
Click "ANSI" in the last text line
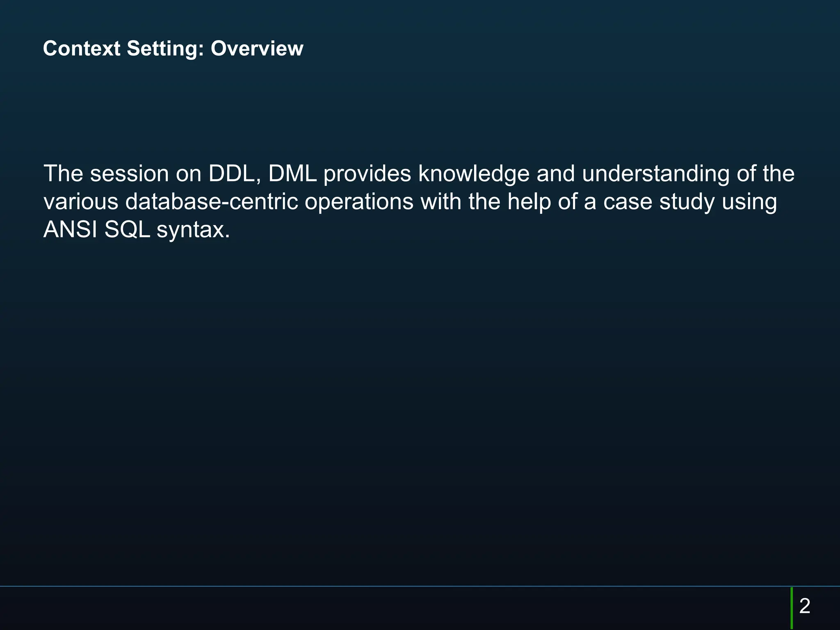coord(71,230)
